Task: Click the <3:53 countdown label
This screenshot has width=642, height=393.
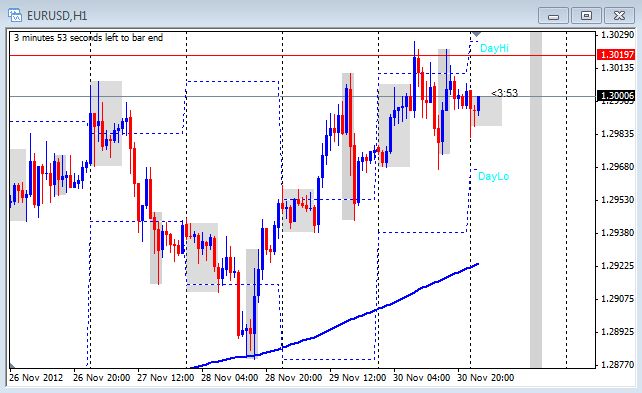Action: [504, 93]
